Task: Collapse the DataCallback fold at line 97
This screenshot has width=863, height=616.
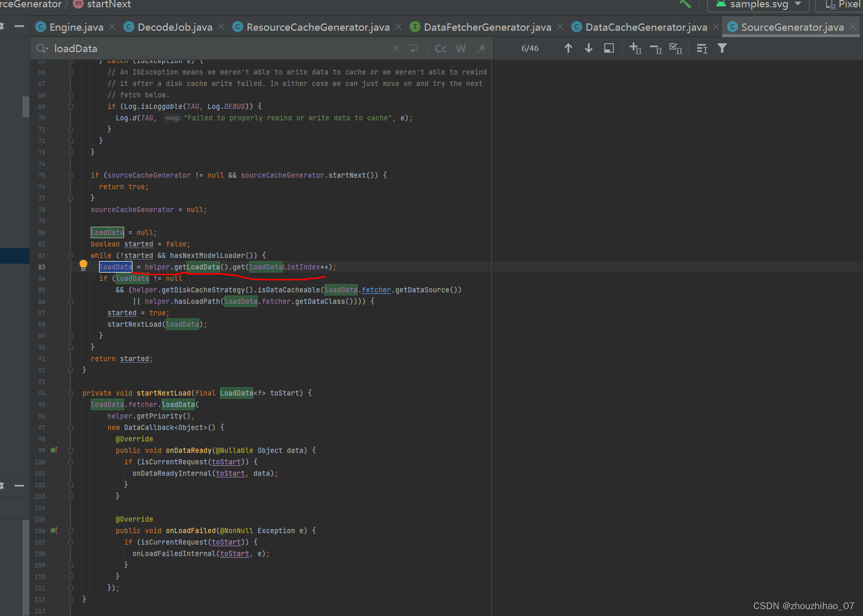Action: (x=70, y=428)
